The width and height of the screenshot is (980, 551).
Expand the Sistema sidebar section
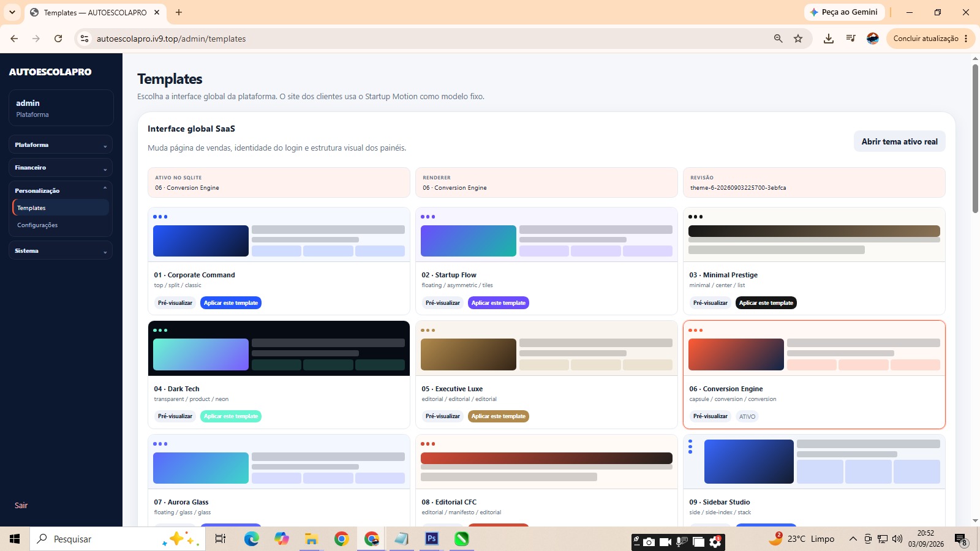point(61,250)
